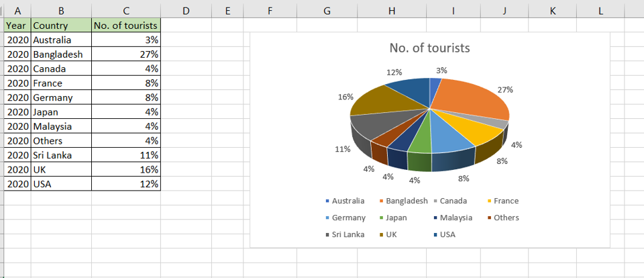Click the 12% cell in USA row
Screen dimensions: 644x278
click(126, 184)
